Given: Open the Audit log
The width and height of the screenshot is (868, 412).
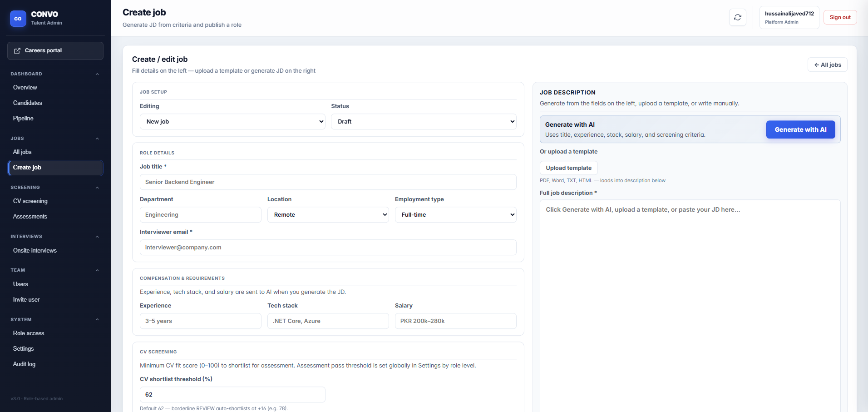Looking at the screenshot, I should click(55, 364).
